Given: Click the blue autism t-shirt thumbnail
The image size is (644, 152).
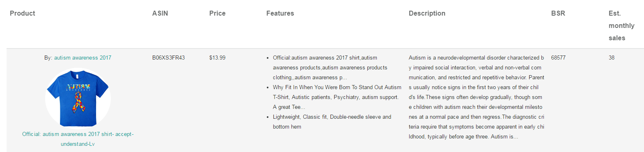Looking at the screenshot, I should 78,98.
